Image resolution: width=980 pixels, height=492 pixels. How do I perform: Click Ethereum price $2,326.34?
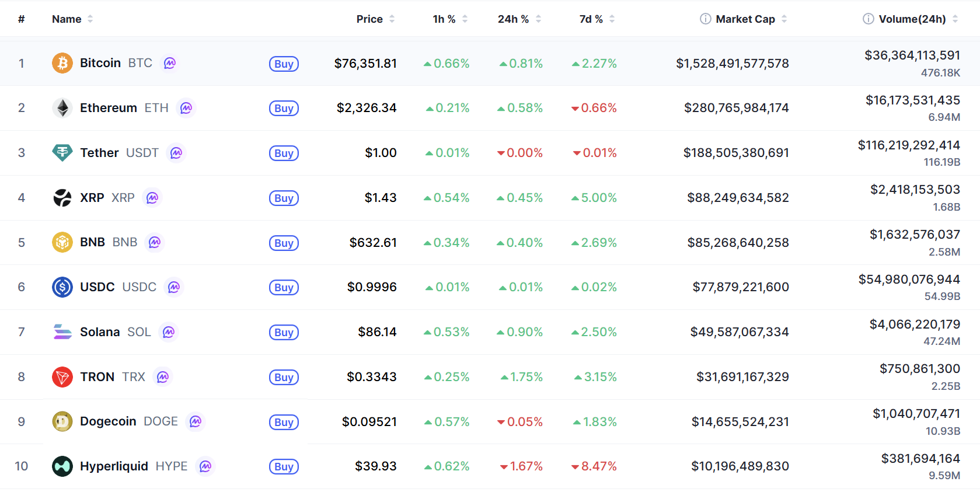click(x=367, y=108)
